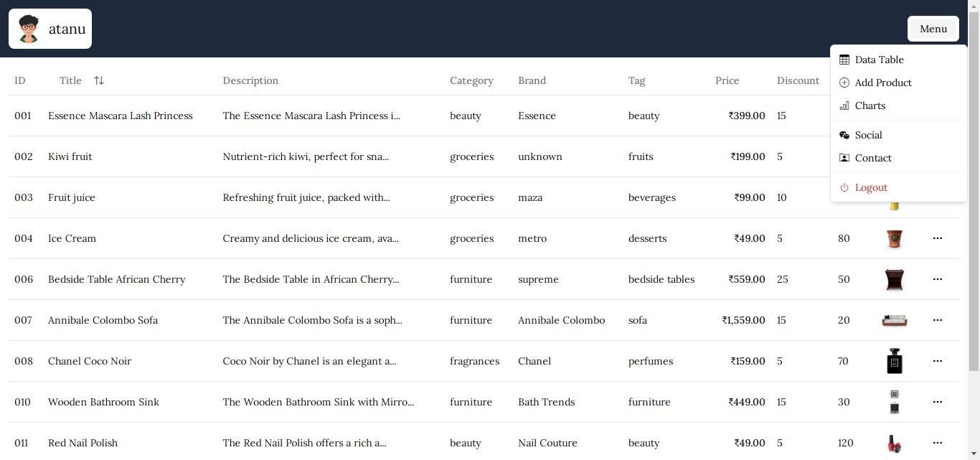Click the ₹399.00 price cell
The width and height of the screenshot is (980, 460).
pyautogui.click(x=747, y=116)
